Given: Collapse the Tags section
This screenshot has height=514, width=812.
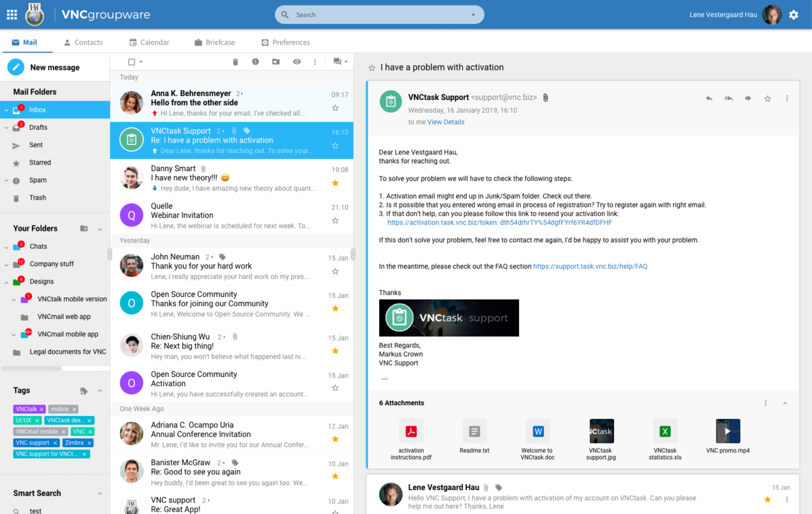Looking at the screenshot, I should tap(100, 391).
